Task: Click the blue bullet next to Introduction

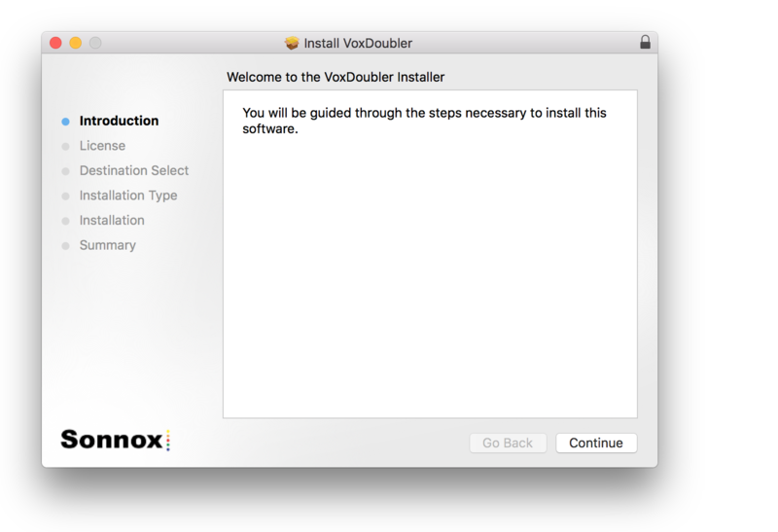Action: coord(65,122)
